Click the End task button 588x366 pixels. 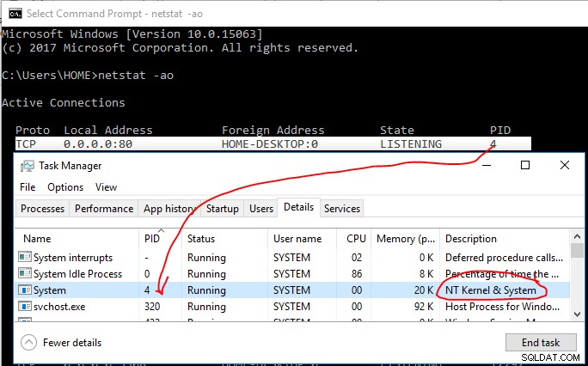541,343
